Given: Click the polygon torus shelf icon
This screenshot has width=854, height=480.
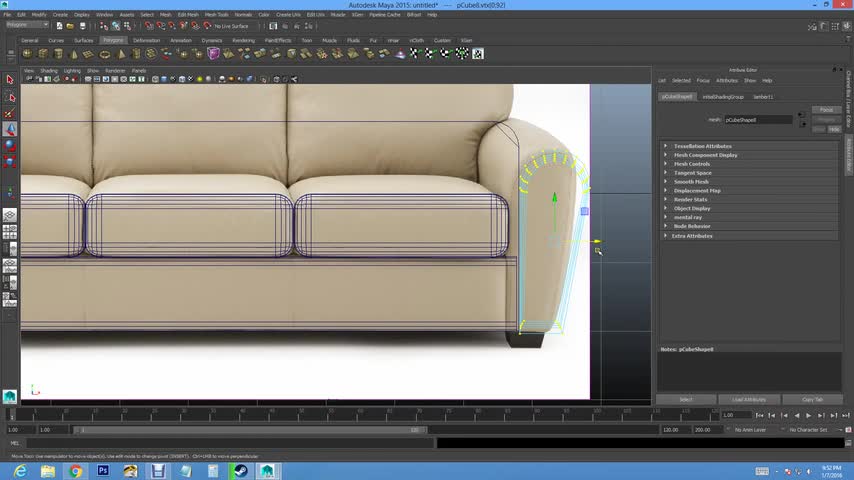Looking at the screenshot, I should [x=104, y=53].
